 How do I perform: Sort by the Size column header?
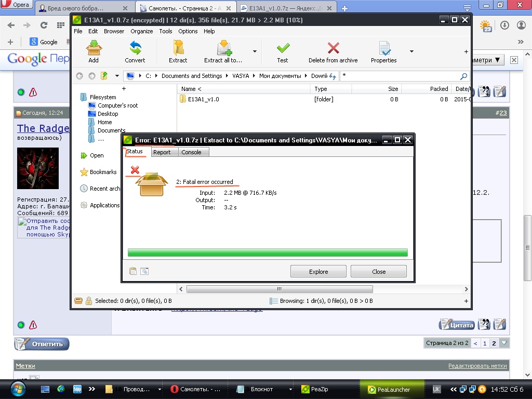pyautogui.click(x=377, y=89)
